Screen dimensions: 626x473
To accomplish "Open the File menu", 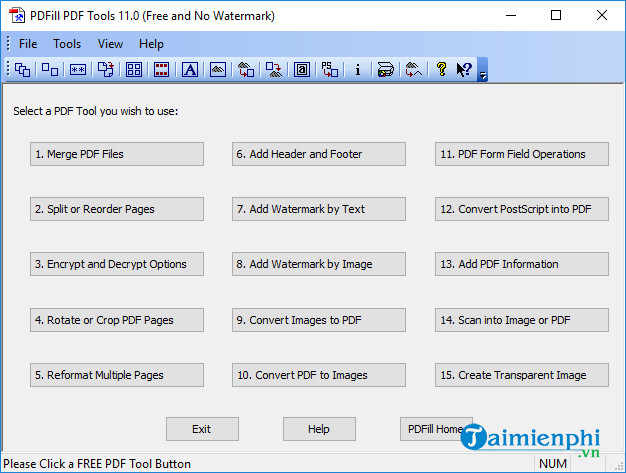I will pos(28,44).
